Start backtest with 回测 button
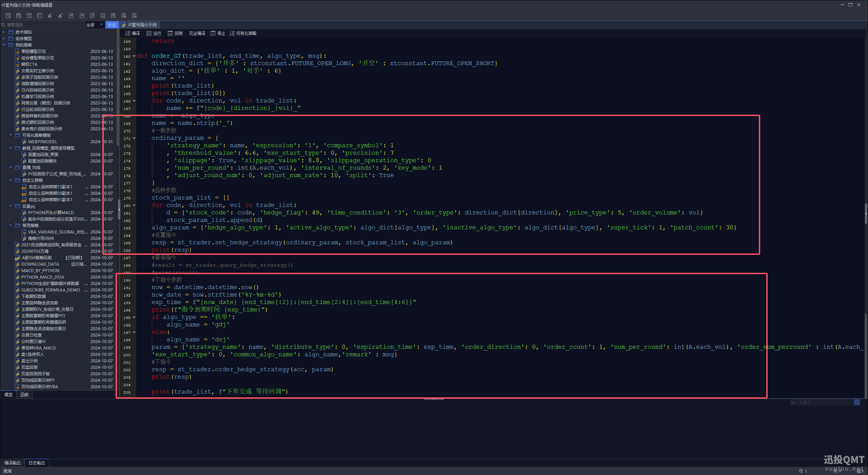The image size is (868, 475). tap(175, 33)
